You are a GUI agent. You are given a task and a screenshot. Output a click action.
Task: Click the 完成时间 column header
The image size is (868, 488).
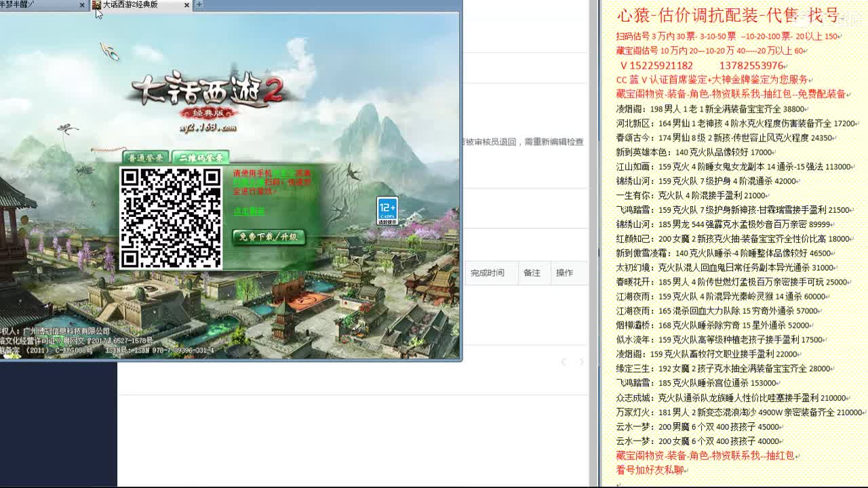coord(488,272)
